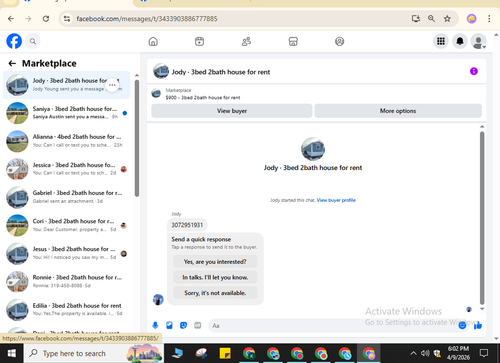The height and width of the screenshot is (363, 500).
Task: Click the install app icon in address bar
Action: pos(416,19)
